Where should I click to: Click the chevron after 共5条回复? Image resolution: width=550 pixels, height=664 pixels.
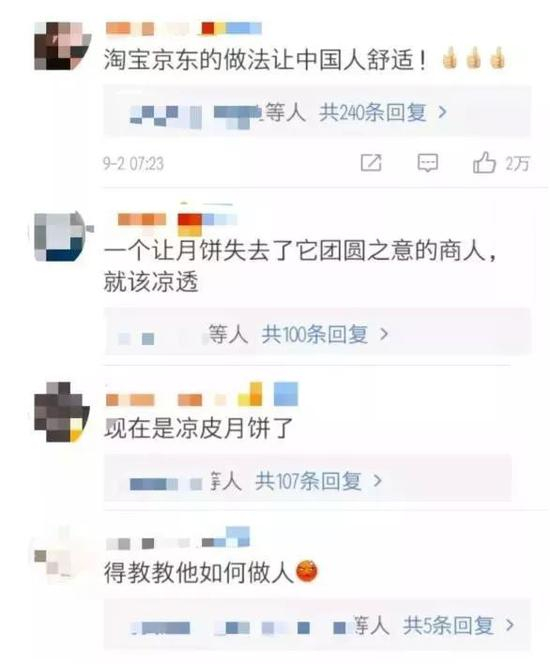coord(510,625)
